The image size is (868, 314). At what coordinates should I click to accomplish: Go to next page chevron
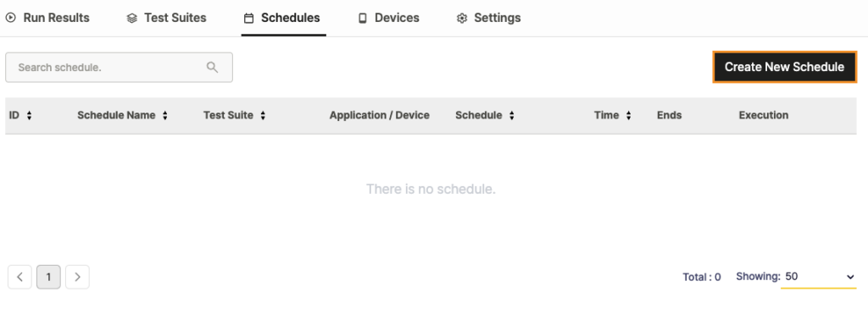click(x=77, y=277)
